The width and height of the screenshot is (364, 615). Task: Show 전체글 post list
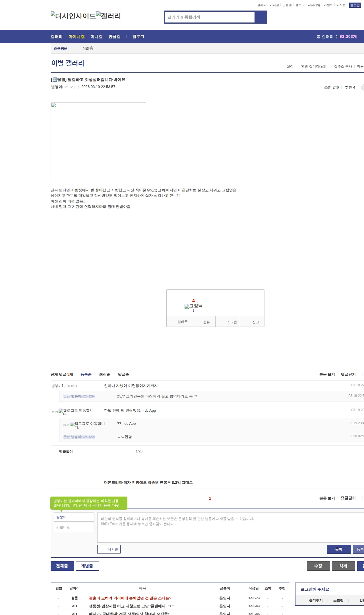[62, 566]
